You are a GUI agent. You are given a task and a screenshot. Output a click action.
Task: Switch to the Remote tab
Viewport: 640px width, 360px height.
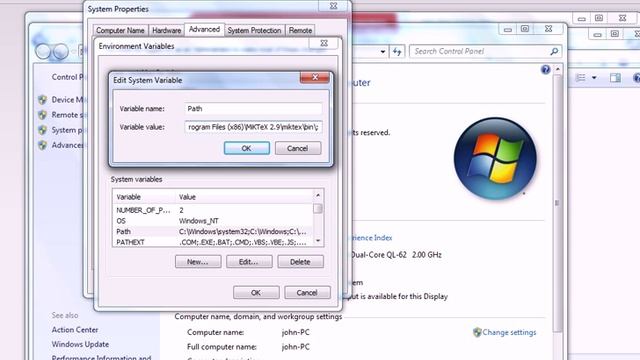(x=300, y=31)
